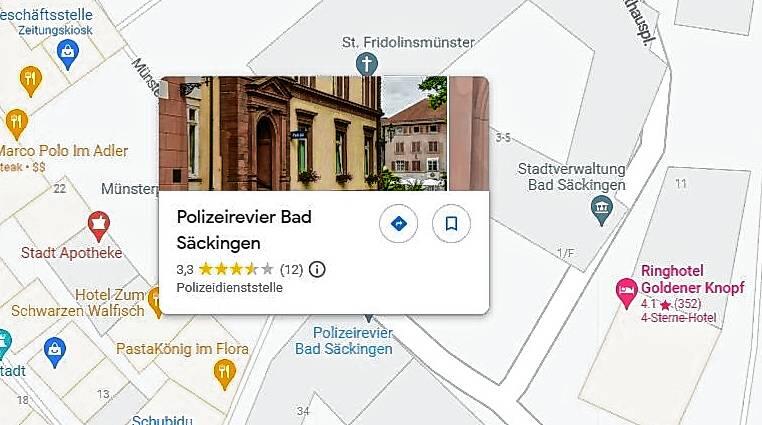Viewport: 762px width, 425px height.
Task: Select the St. Fridolinsmünster church pin
Action: (366, 64)
